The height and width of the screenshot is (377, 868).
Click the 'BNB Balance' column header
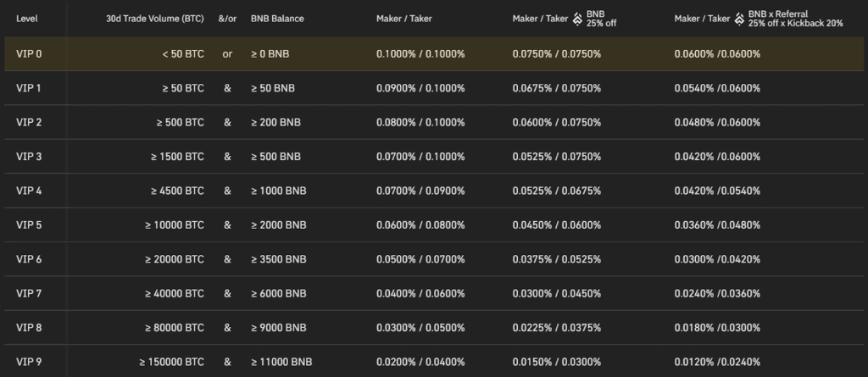coord(277,19)
